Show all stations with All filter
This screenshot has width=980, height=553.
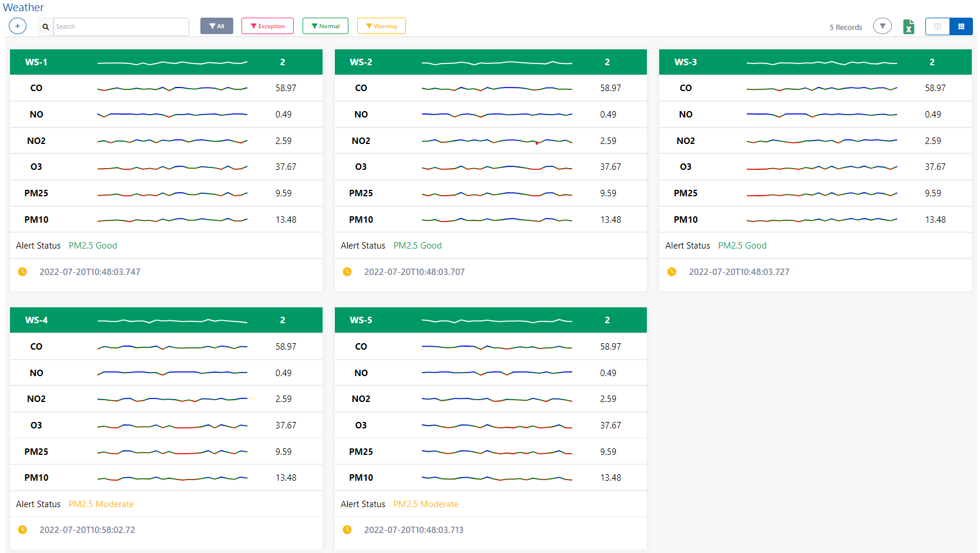pos(217,26)
